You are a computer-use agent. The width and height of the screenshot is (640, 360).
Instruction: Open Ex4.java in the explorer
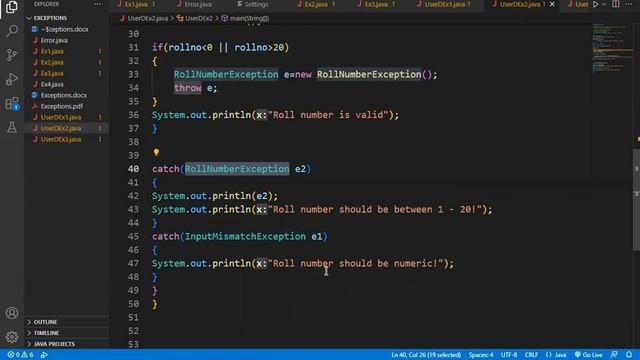coord(52,84)
